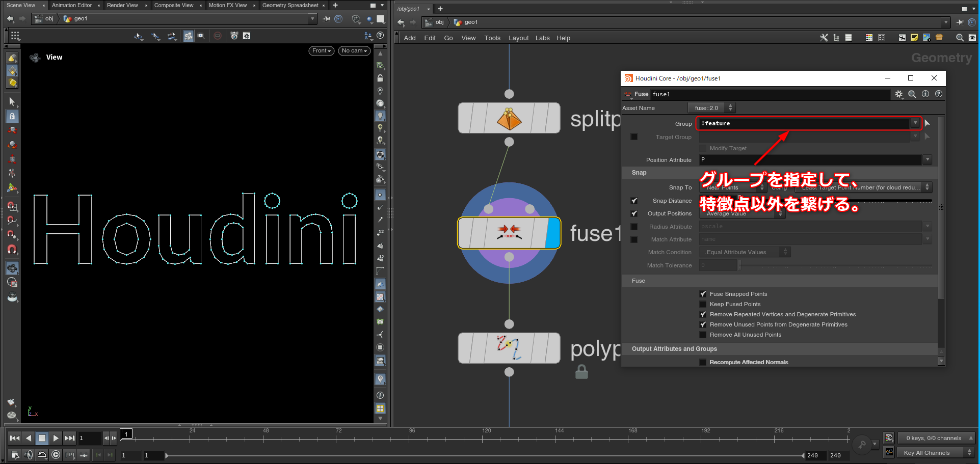Check Recompute Affected Normals

[x=703, y=362]
